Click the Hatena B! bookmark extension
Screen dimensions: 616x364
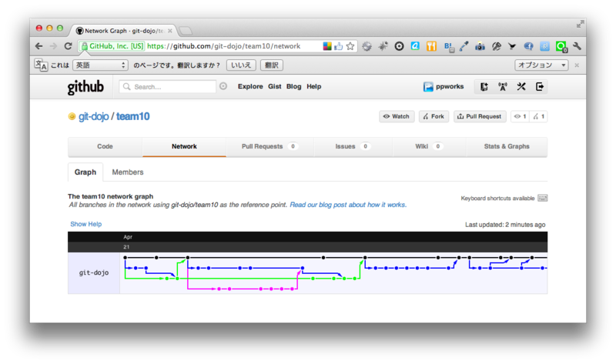[449, 47]
